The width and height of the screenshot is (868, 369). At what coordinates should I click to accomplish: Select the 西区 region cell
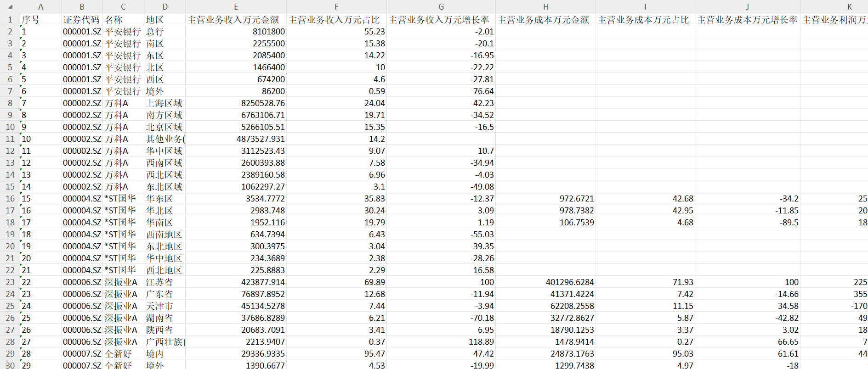click(x=165, y=79)
